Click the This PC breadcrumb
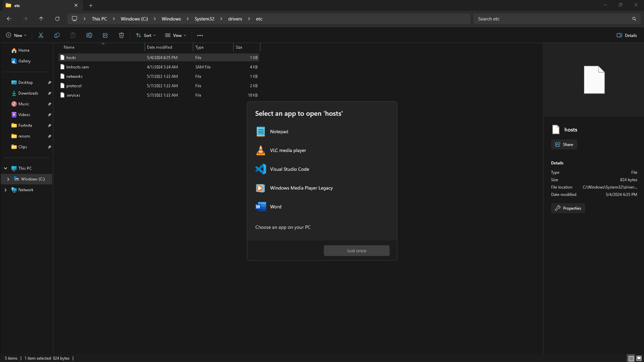644x362 pixels. (x=99, y=19)
